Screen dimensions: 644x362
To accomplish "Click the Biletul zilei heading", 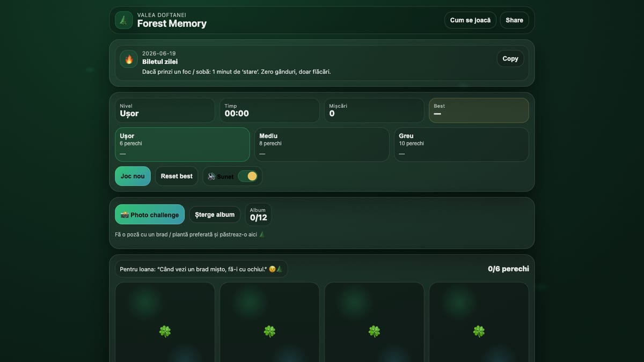I will pos(160,62).
